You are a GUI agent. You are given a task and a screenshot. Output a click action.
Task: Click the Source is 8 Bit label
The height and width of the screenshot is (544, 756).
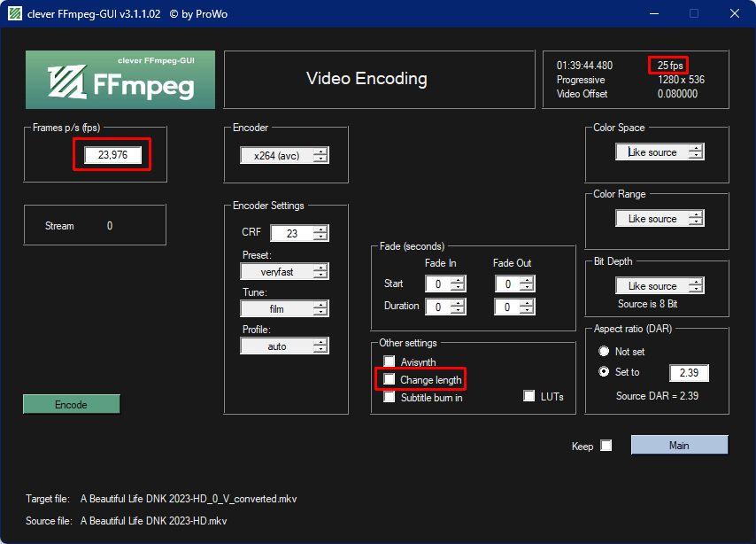(x=647, y=304)
